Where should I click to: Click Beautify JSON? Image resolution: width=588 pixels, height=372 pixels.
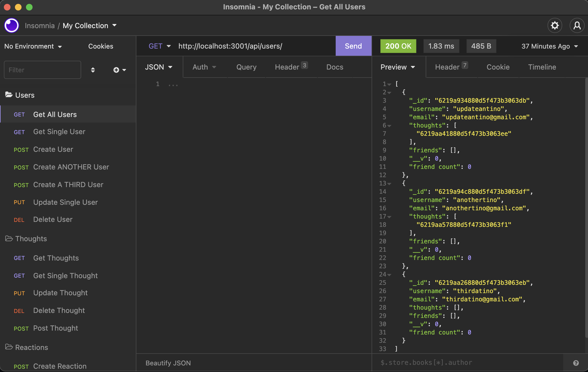[168, 363]
